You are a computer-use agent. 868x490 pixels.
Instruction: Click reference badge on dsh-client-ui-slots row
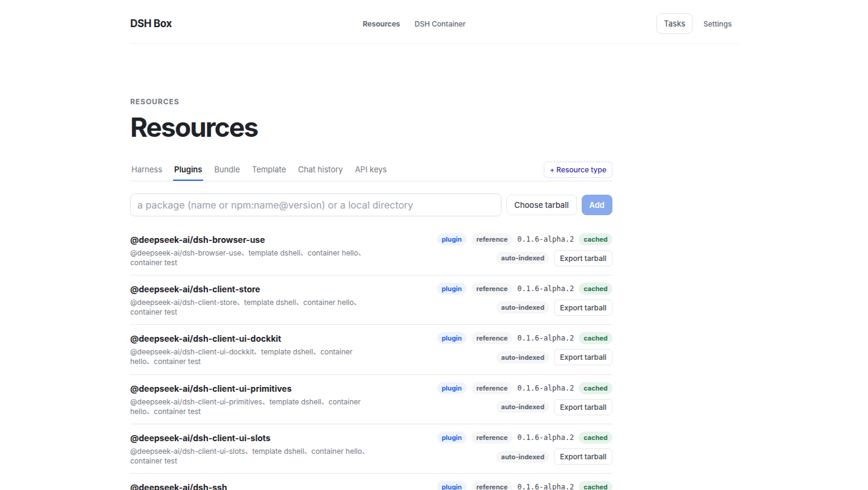(x=492, y=438)
